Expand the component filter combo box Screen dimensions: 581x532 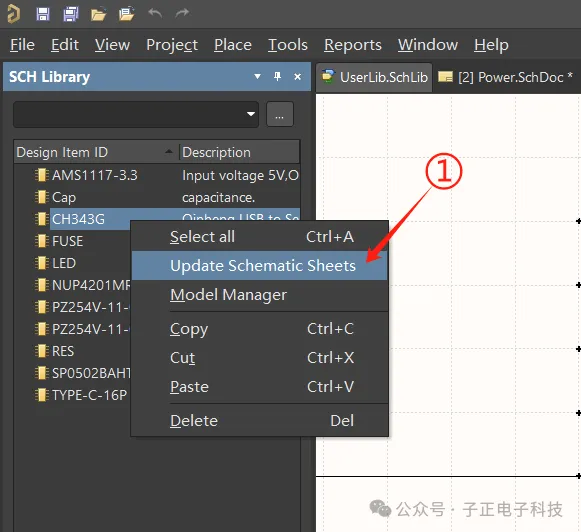pos(251,114)
